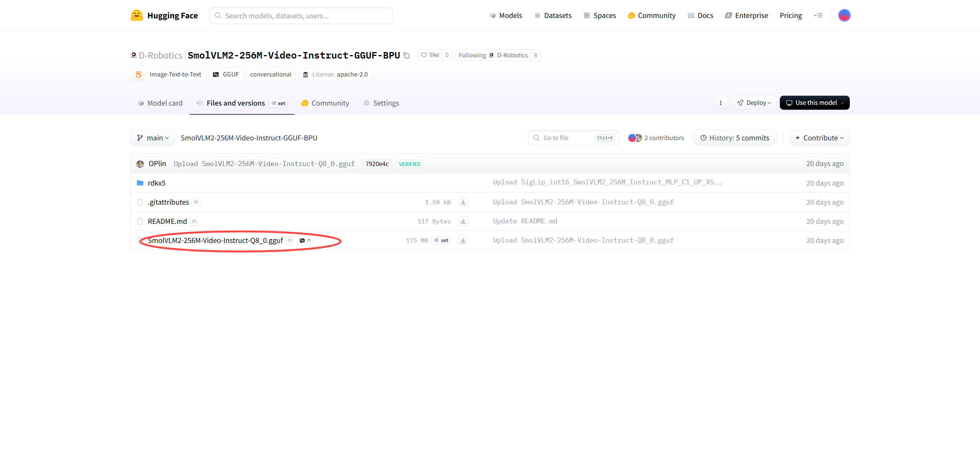View History: 5 commits
Image resolution: width=980 pixels, height=474 pixels.
click(734, 138)
